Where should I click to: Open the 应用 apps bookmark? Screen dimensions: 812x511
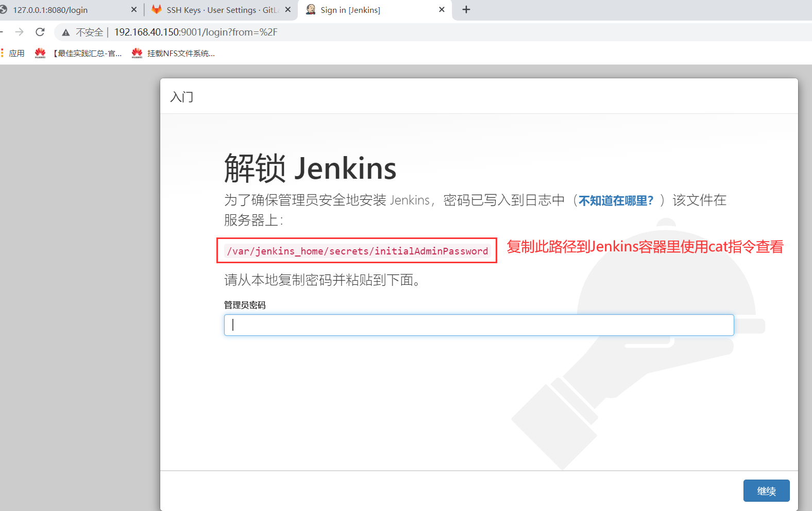tap(13, 53)
